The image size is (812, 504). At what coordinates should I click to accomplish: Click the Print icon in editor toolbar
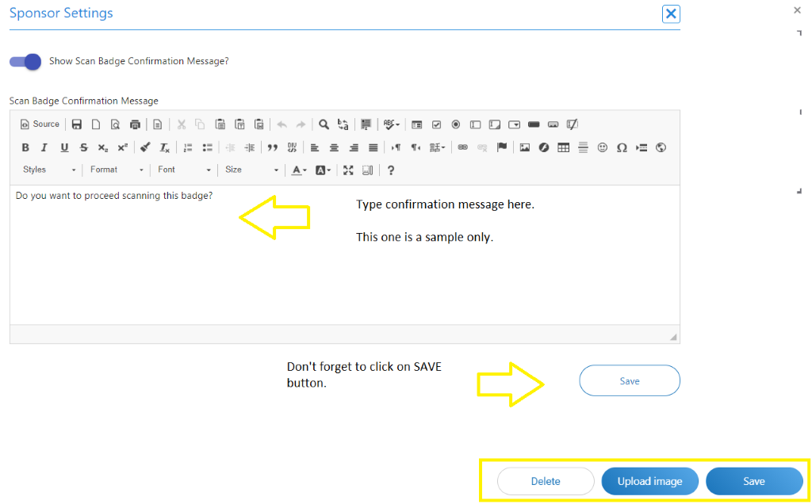135,124
